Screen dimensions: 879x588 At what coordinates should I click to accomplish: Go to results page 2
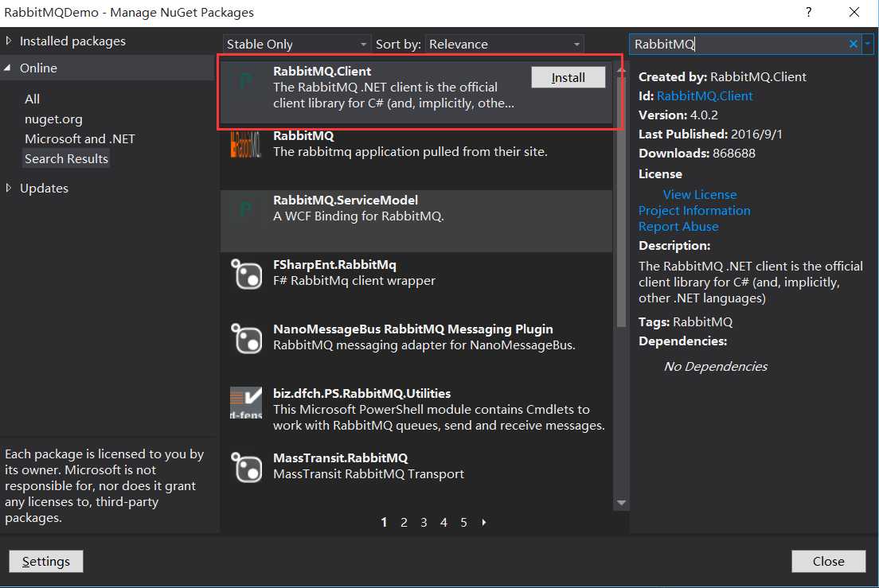(404, 523)
